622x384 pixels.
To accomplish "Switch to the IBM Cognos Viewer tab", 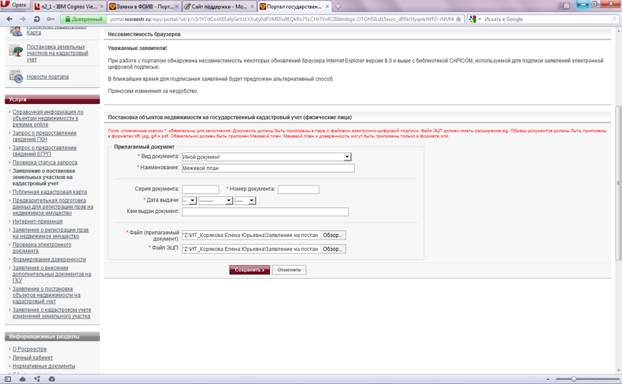I will pos(68,7).
